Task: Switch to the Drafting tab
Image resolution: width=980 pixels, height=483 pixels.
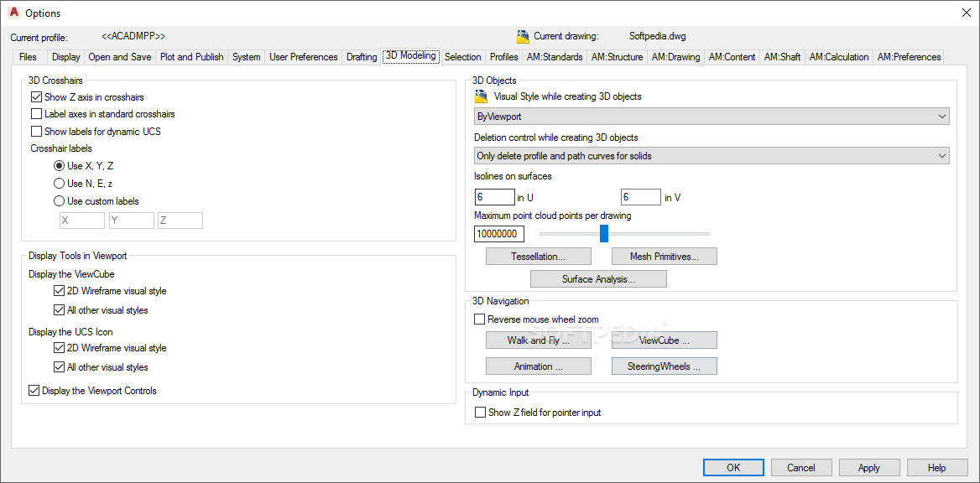Action: click(x=362, y=57)
